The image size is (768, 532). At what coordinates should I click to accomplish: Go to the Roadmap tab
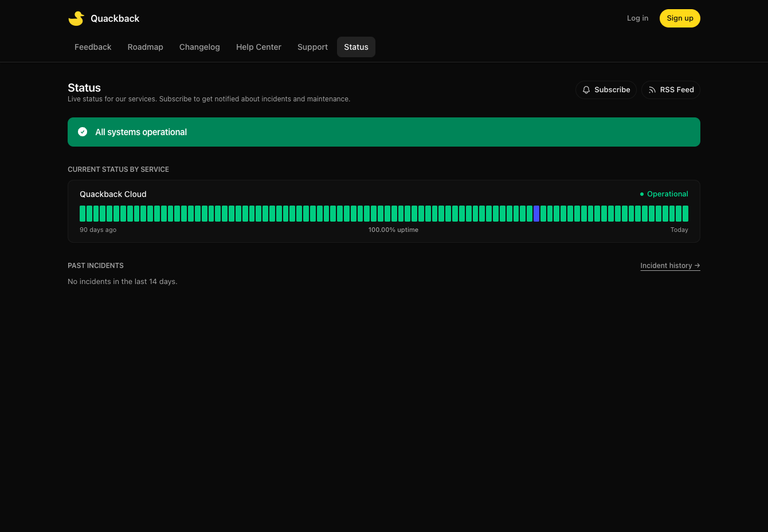pyautogui.click(x=146, y=47)
